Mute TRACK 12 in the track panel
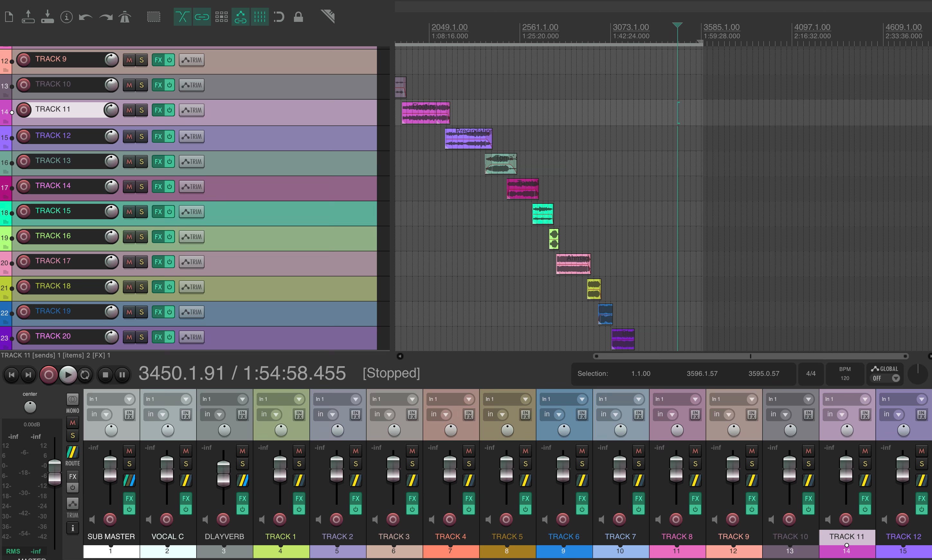The image size is (932, 560). (x=129, y=137)
